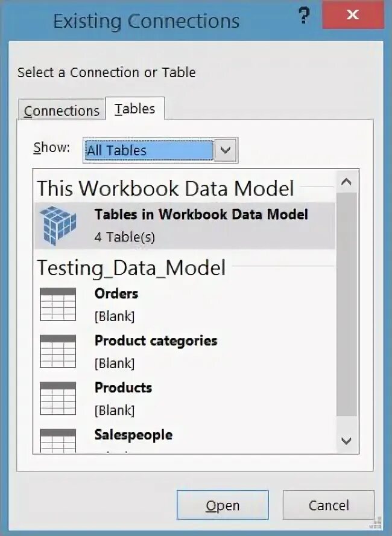Click the Data Model cube icon
Image resolution: width=392 pixels, height=536 pixels.
[58, 225]
